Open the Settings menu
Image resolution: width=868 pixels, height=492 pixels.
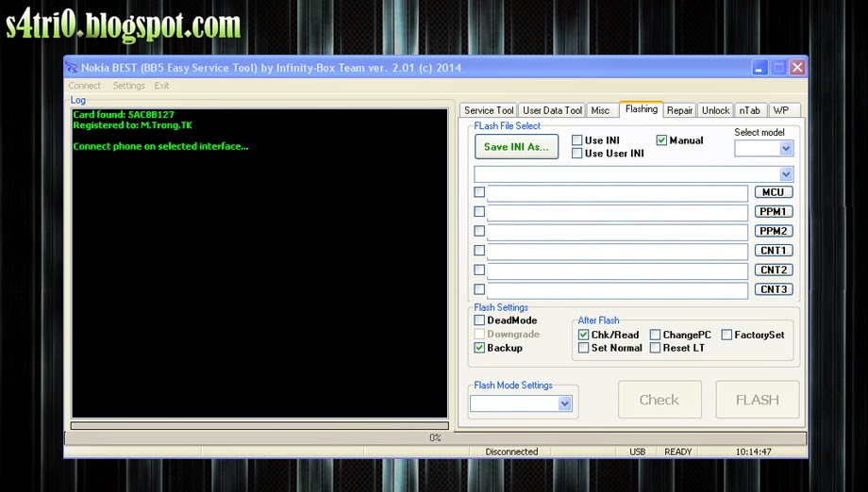[x=128, y=86]
